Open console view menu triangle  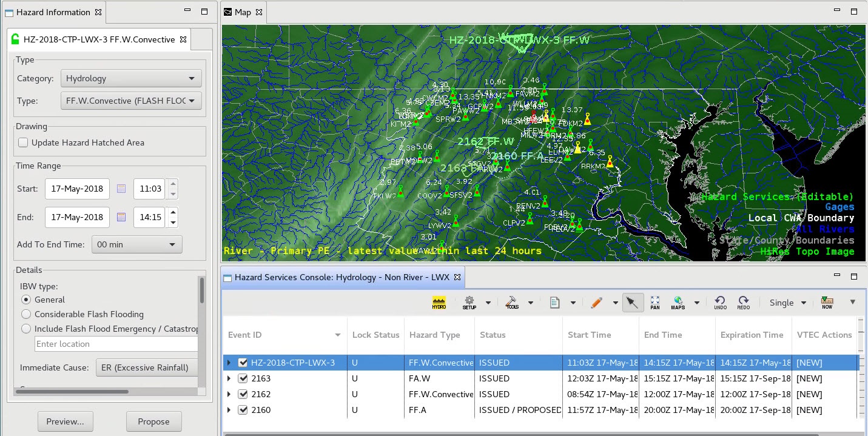coord(853,302)
